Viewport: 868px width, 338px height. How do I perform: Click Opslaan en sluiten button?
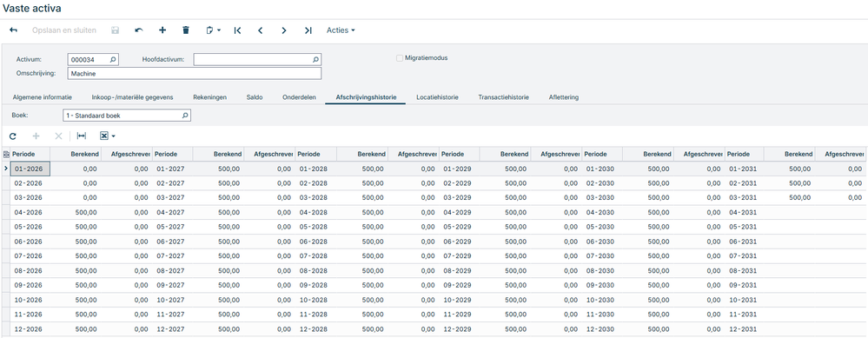(x=64, y=30)
